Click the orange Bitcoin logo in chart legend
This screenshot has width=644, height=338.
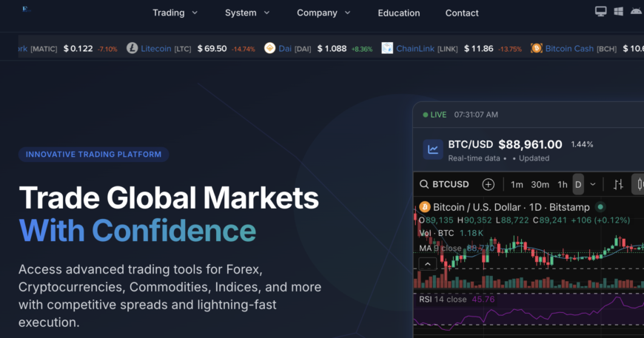coord(425,207)
